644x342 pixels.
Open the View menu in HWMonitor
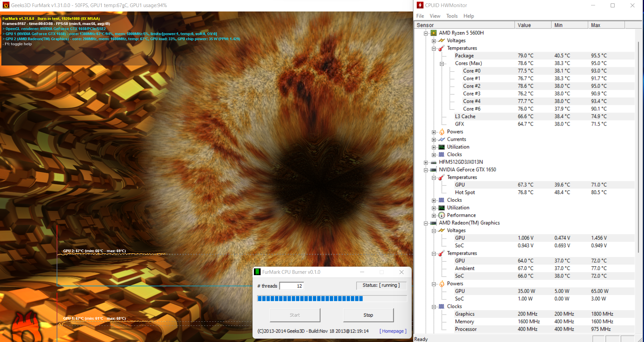435,16
